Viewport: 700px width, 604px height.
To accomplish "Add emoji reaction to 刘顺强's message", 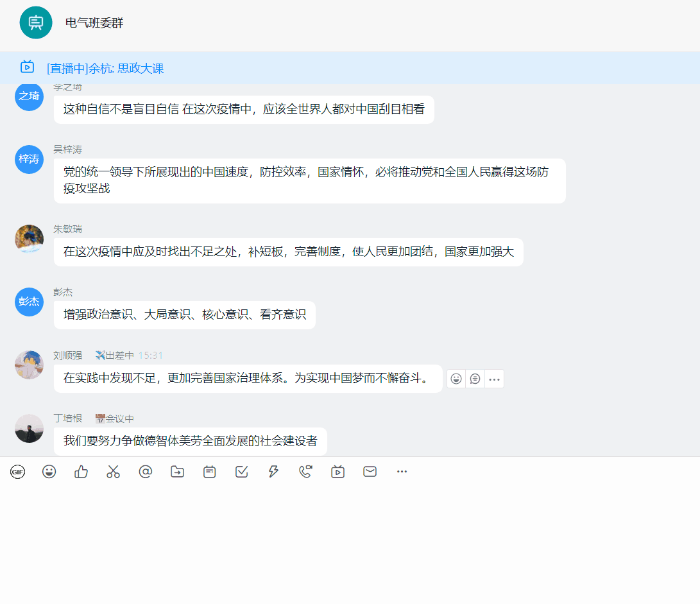I will click(x=456, y=379).
